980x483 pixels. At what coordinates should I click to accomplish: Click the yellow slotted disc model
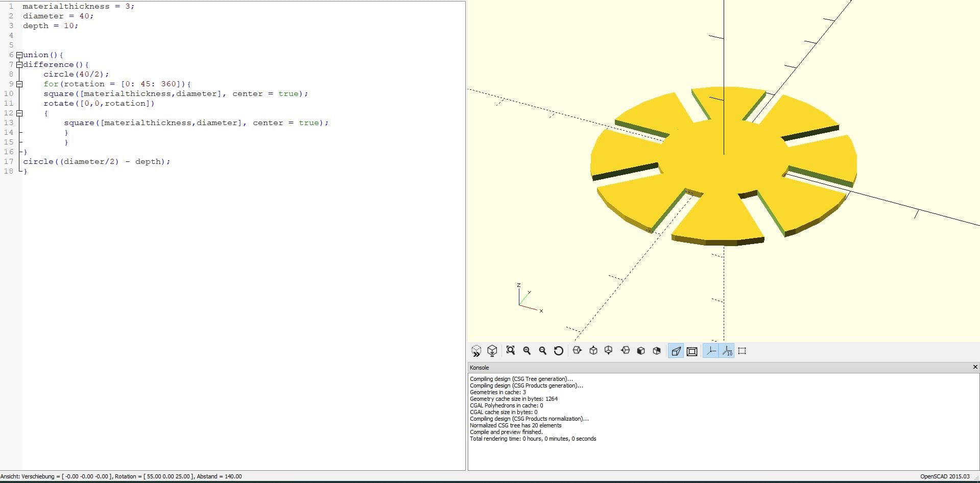[x=724, y=166]
